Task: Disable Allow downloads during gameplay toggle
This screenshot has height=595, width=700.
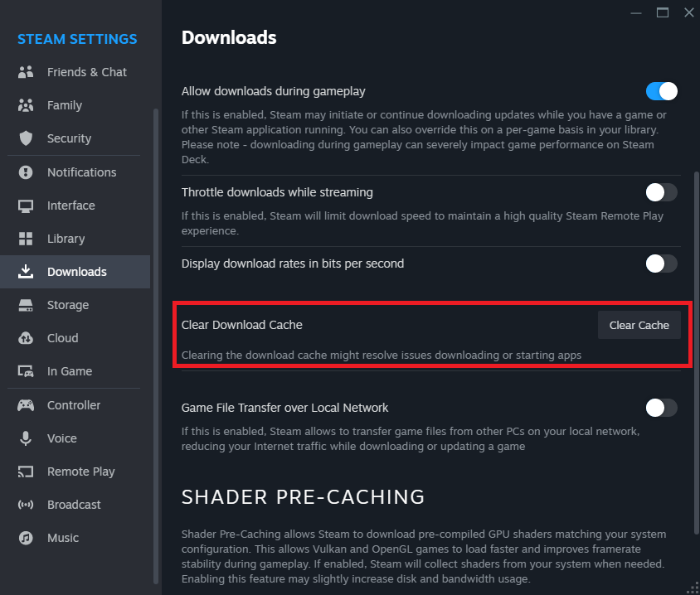Action: pyautogui.click(x=661, y=91)
